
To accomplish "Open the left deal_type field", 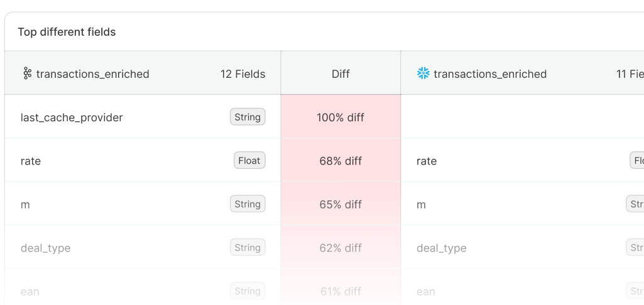I will coord(46,249).
